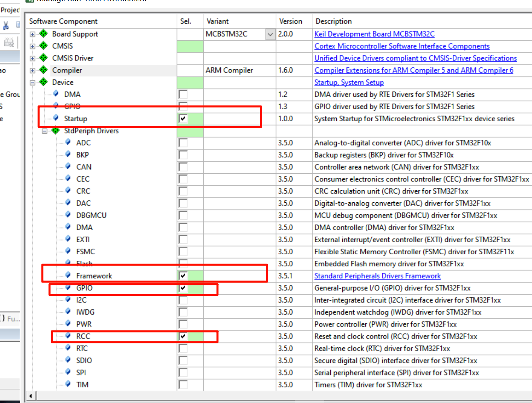Open the Unified Device Drivers CMSIS-Driver link
Viewport: 532px width, 403px height.
click(x=416, y=58)
